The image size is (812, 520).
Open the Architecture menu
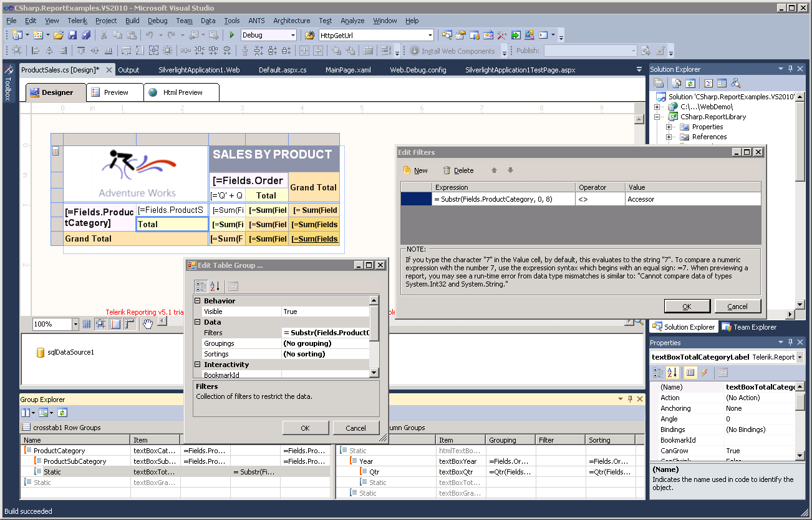click(291, 21)
